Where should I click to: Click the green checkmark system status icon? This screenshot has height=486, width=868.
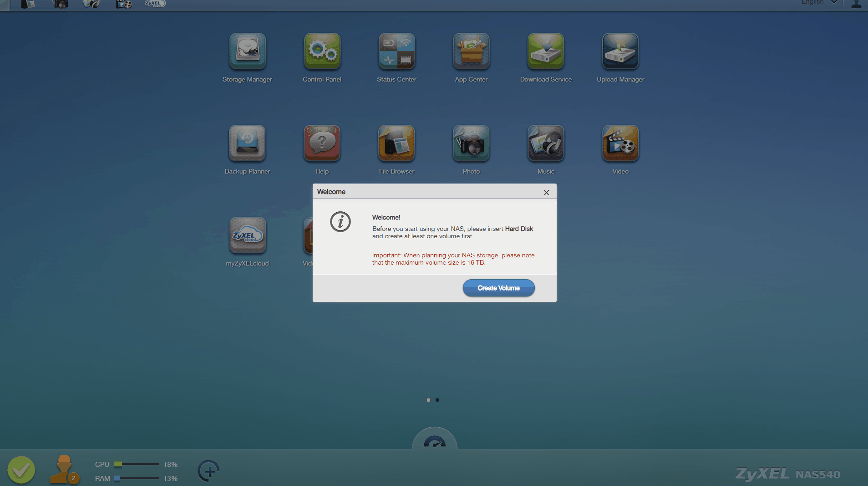[21, 470]
